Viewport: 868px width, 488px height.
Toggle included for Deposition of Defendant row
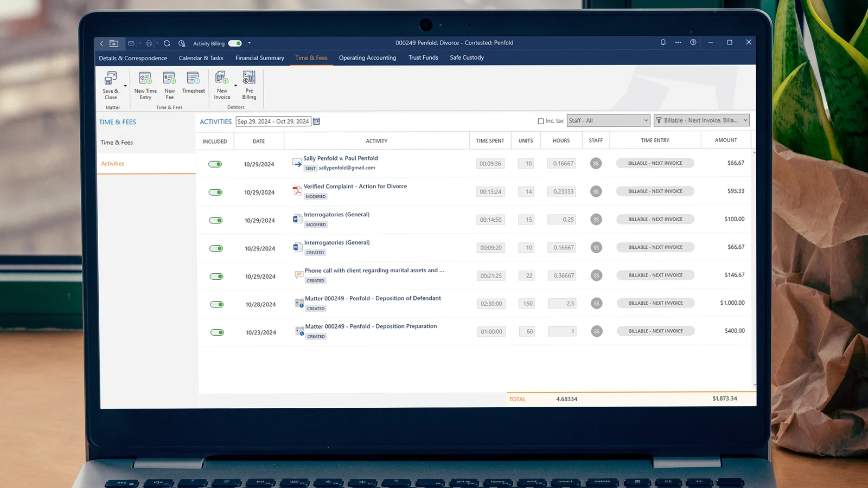tap(217, 304)
